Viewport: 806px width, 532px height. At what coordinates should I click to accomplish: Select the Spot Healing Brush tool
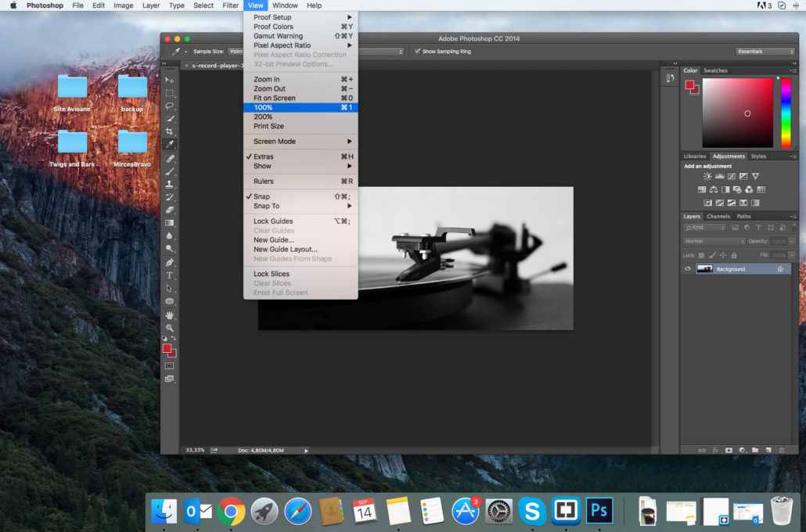(x=169, y=157)
